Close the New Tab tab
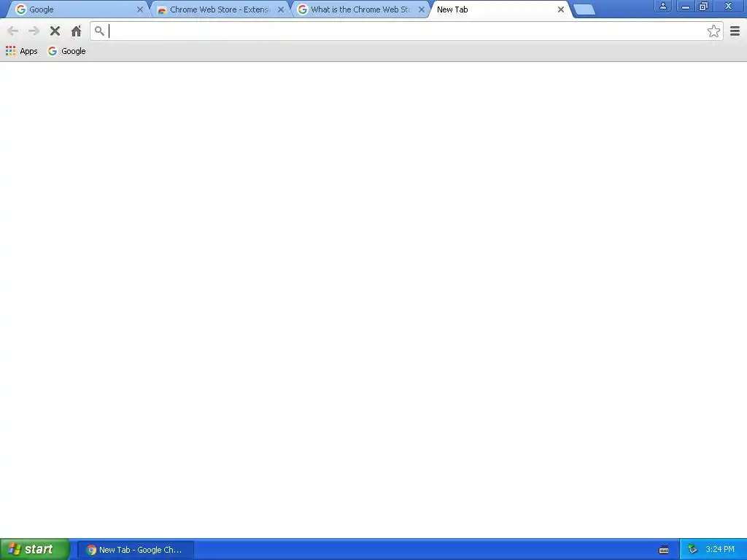This screenshot has height=560, width=747. [561, 9]
